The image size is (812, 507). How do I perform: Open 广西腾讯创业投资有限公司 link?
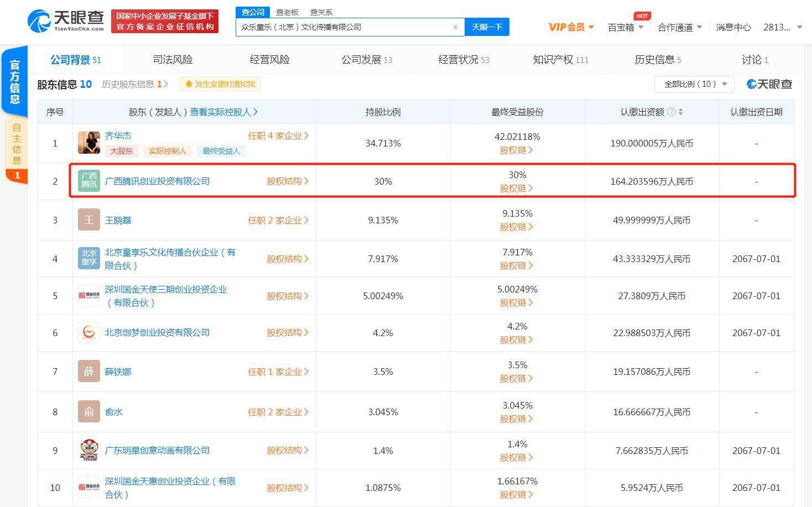coord(157,181)
